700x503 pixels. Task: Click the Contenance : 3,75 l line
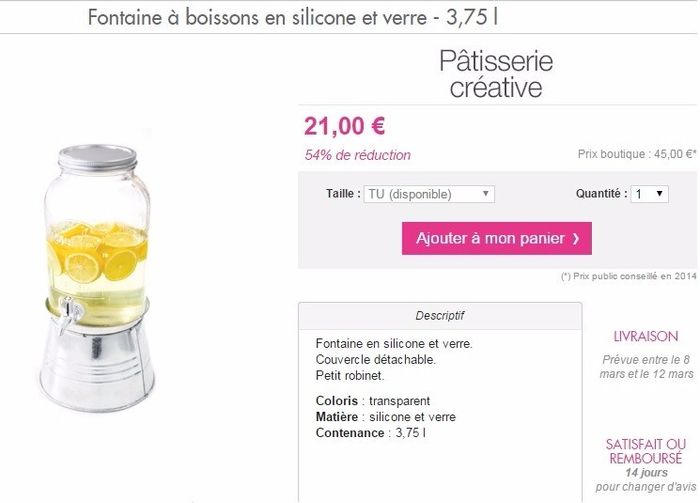tap(371, 433)
